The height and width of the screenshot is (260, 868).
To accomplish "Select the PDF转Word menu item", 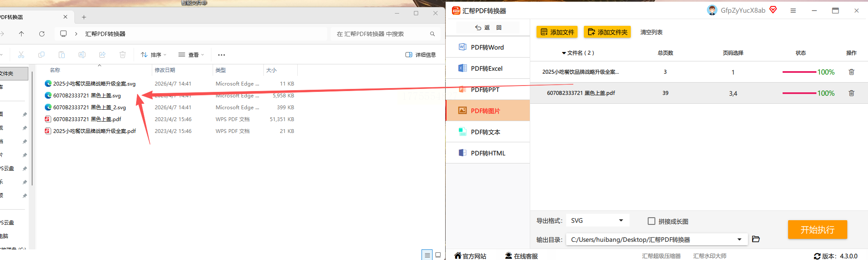I will (487, 47).
